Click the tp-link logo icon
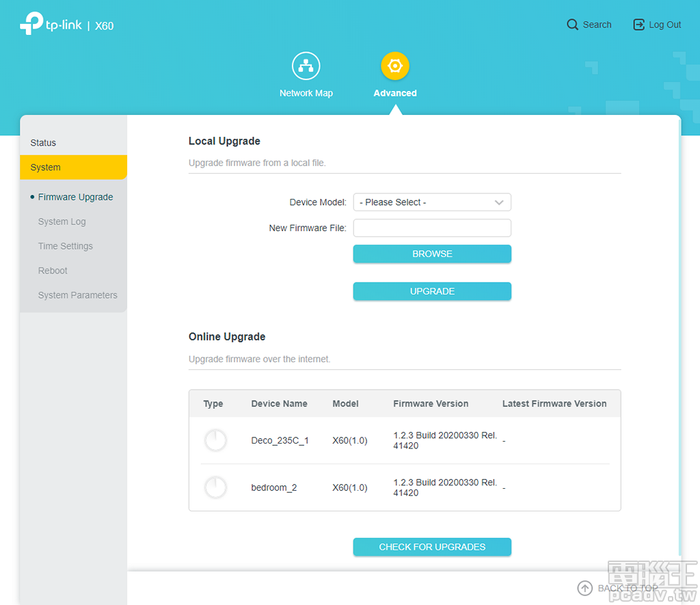This screenshot has height=605, width=700. click(31, 24)
